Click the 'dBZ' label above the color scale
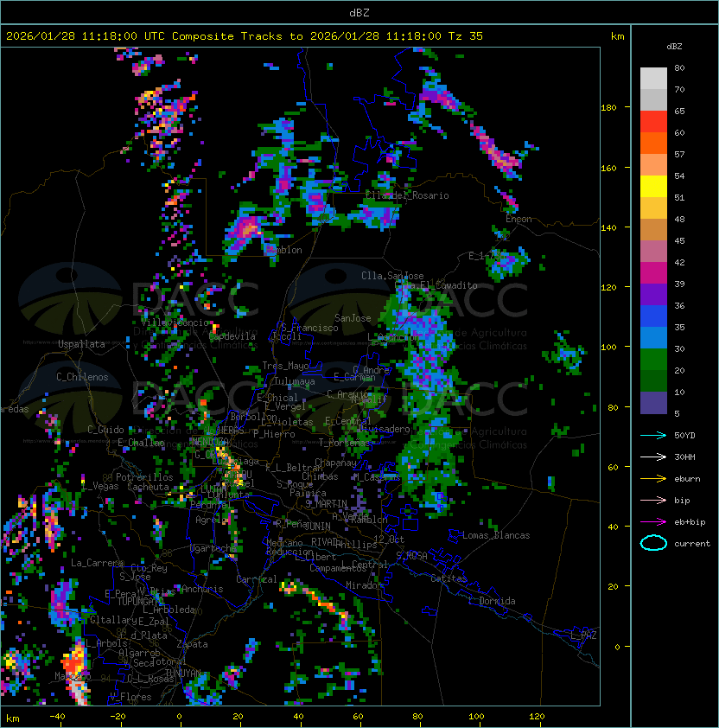This screenshot has width=719, height=728. coord(674,47)
